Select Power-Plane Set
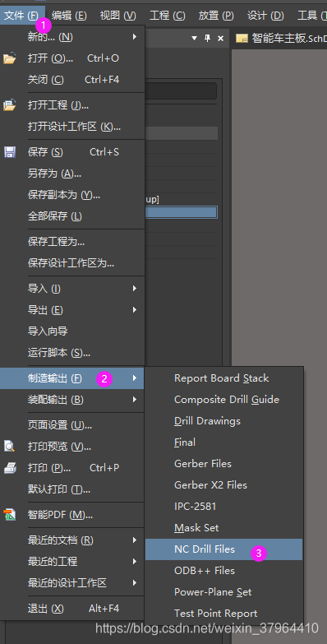327x644 pixels. 223,592
